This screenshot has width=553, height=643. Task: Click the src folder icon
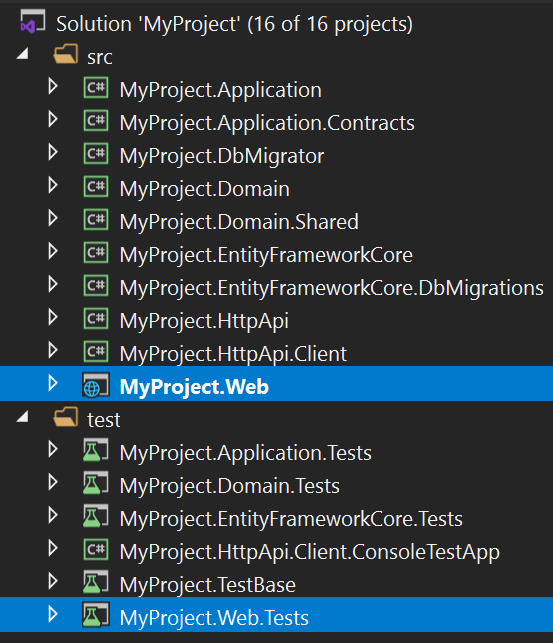click(x=66, y=54)
